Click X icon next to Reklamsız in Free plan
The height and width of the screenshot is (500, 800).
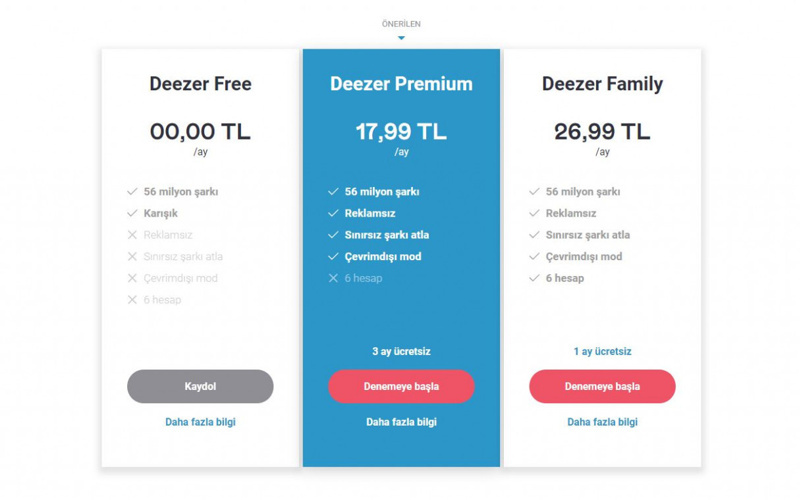tap(132, 235)
